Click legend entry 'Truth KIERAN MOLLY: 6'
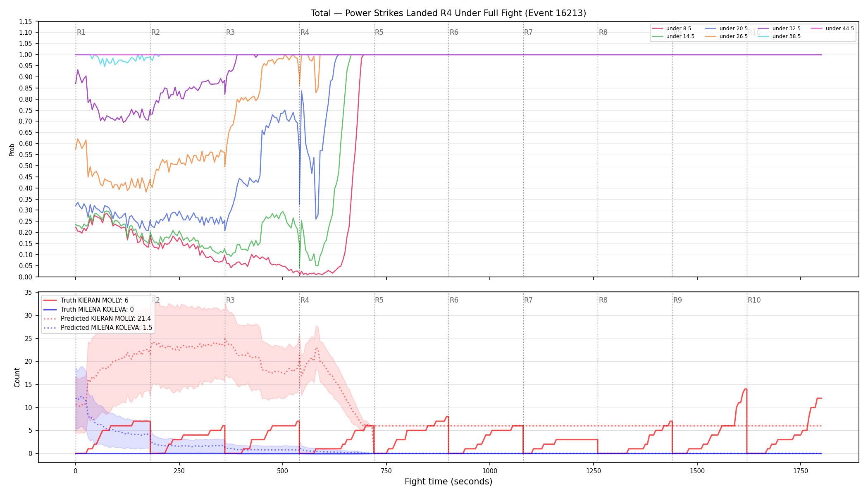Image resolution: width=868 pixels, height=496 pixels. (86, 300)
